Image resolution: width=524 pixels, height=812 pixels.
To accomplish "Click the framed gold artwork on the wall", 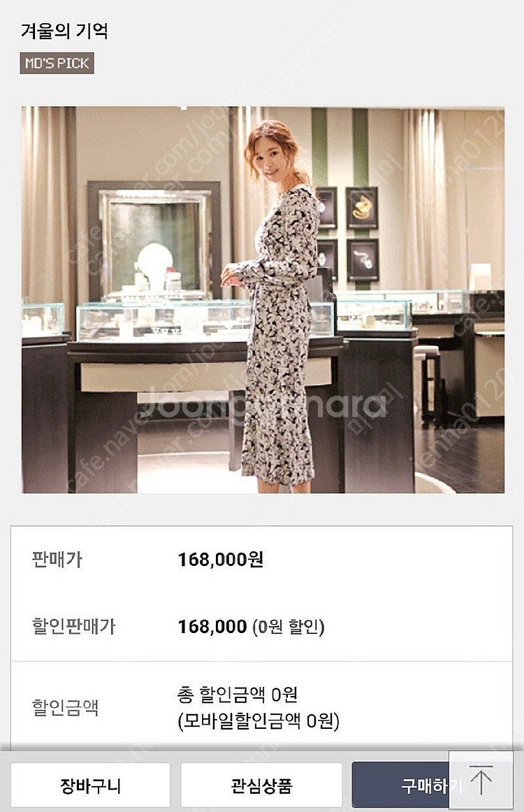I will point(362,208).
